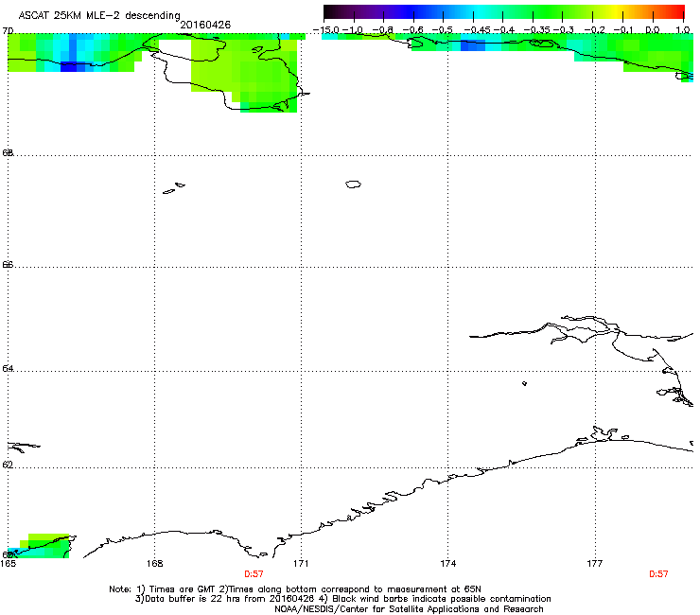Click the 168 longitude label
This screenshot has width=700, height=615.
click(x=154, y=564)
